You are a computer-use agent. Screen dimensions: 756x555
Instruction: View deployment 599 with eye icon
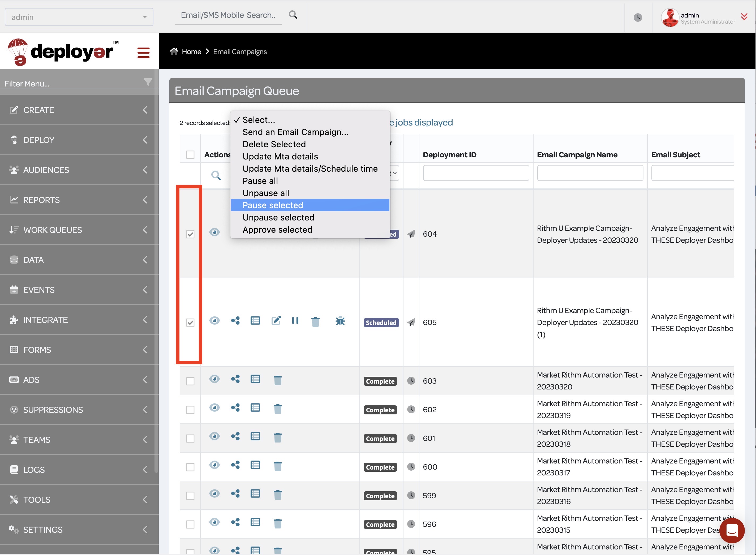(x=214, y=493)
